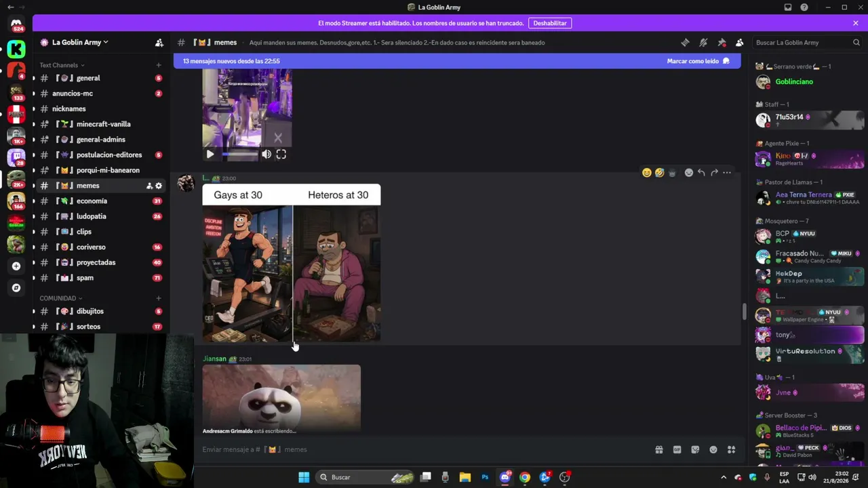Open Photoshop from the taskbar
The width and height of the screenshot is (868, 488).
pos(485,477)
